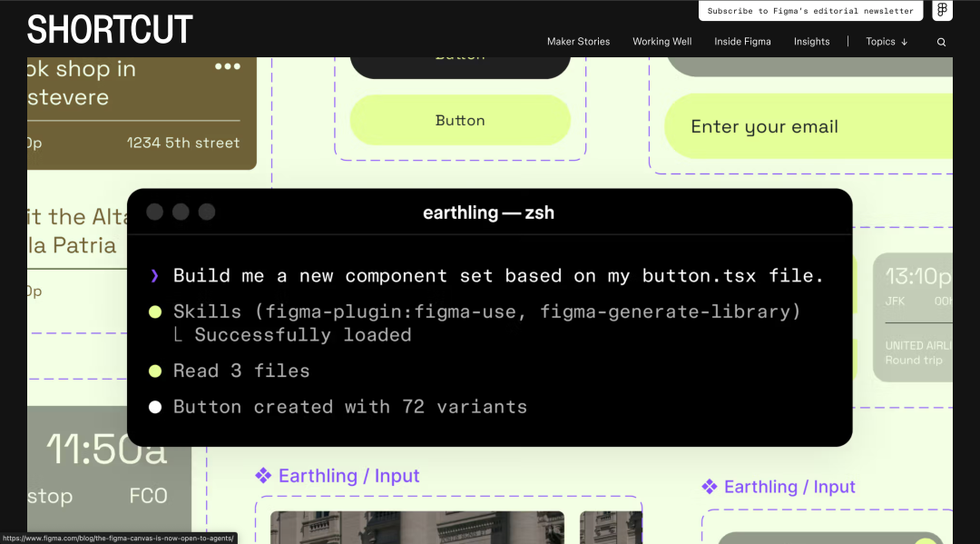
Task: Click the 'Successfully loaded' line
Action: point(302,335)
